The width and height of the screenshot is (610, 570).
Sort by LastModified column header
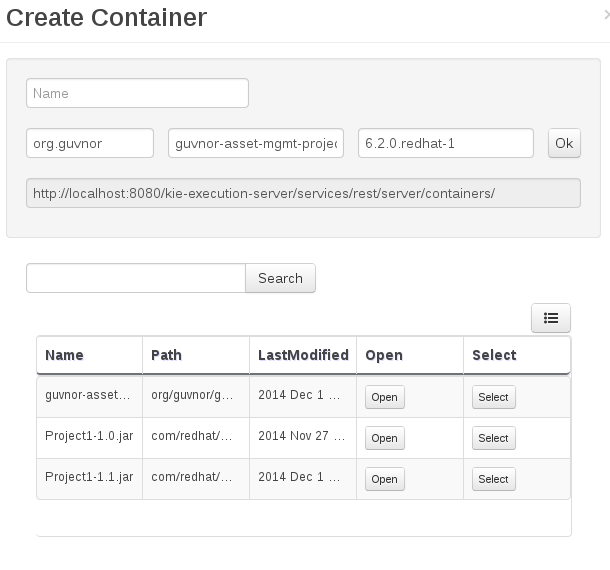click(x=303, y=355)
